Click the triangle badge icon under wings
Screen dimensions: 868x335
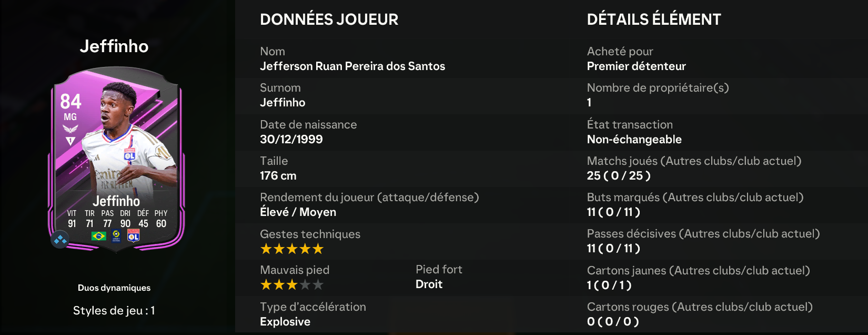pos(70,141)
